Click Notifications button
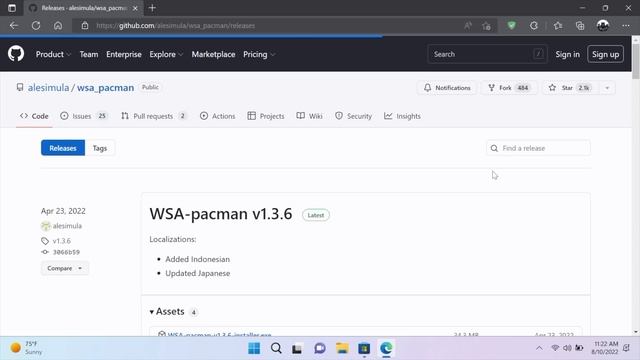This screenshot has width=640, height=360. coord(447,88)
